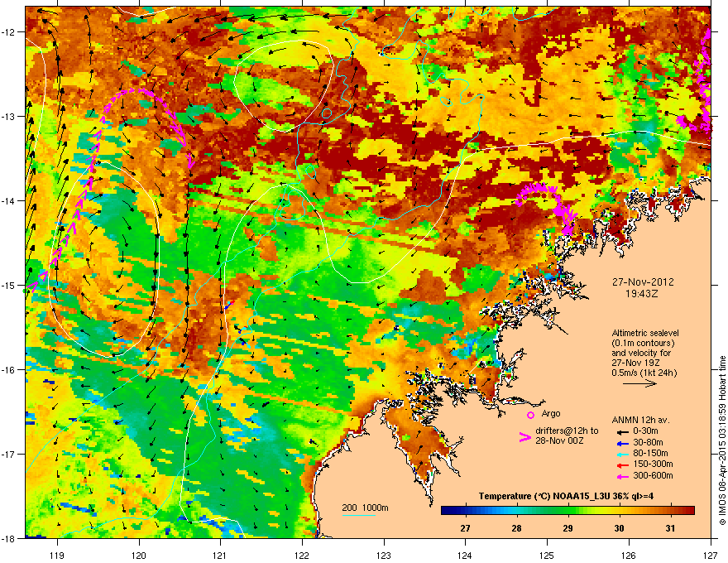Click the '200 1000m' isobath label
728x563 pixels.
[365, 508]
